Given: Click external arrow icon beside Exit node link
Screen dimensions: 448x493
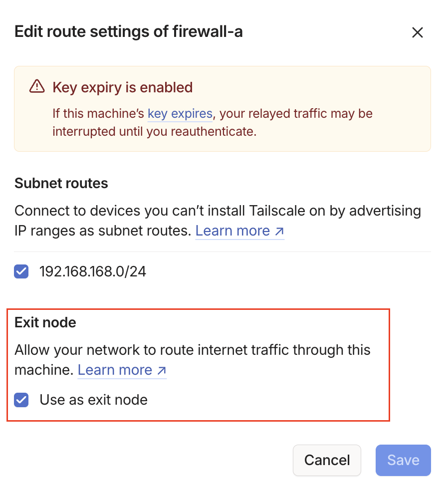Looking at the screenshot, I should [x=161, y=370].
